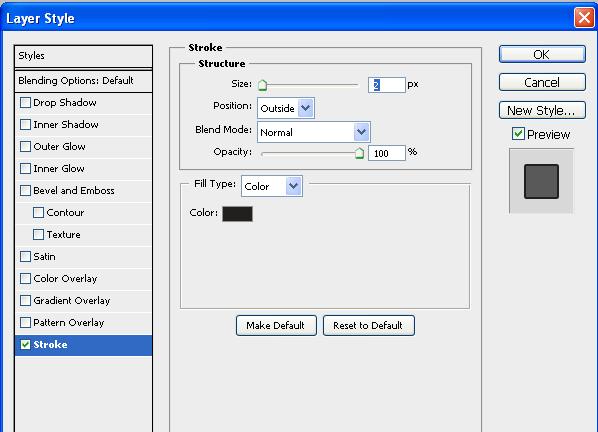This screenshot has height=432, width=598.
Task: Open the Position dropdown showing Outside
Action: tap(286, 108)
